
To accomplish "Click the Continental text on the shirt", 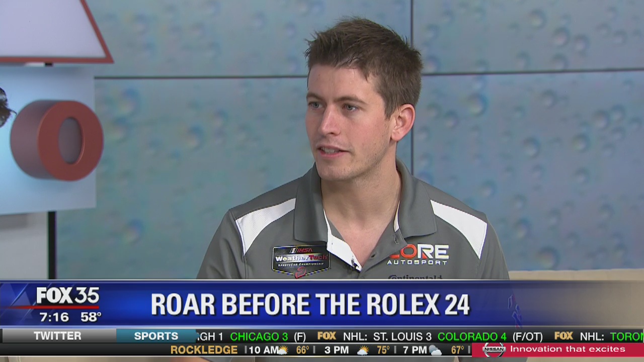I will pos(415,277).
